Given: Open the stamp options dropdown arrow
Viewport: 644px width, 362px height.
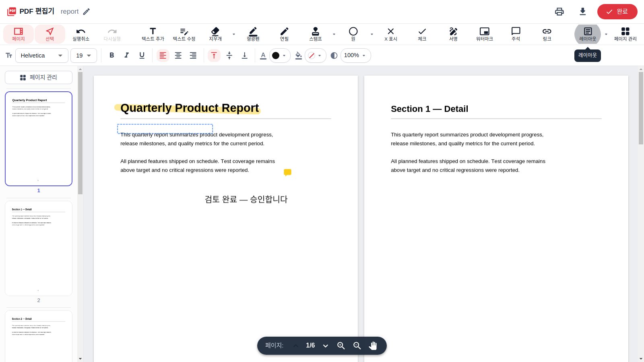Looking at the screenshot, I should (334, 34).
